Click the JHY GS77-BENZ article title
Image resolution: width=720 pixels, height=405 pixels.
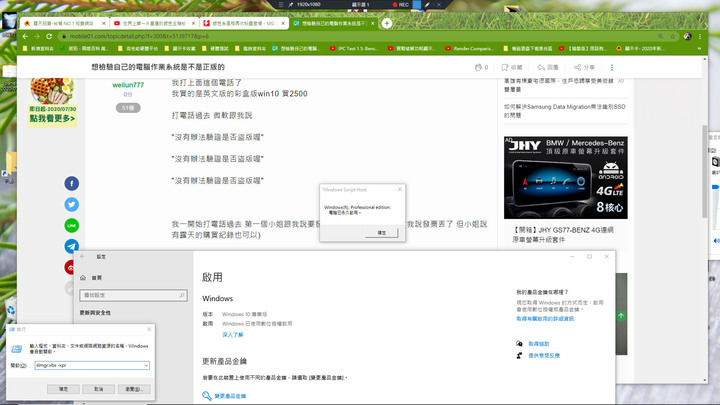tap(563, 235)
